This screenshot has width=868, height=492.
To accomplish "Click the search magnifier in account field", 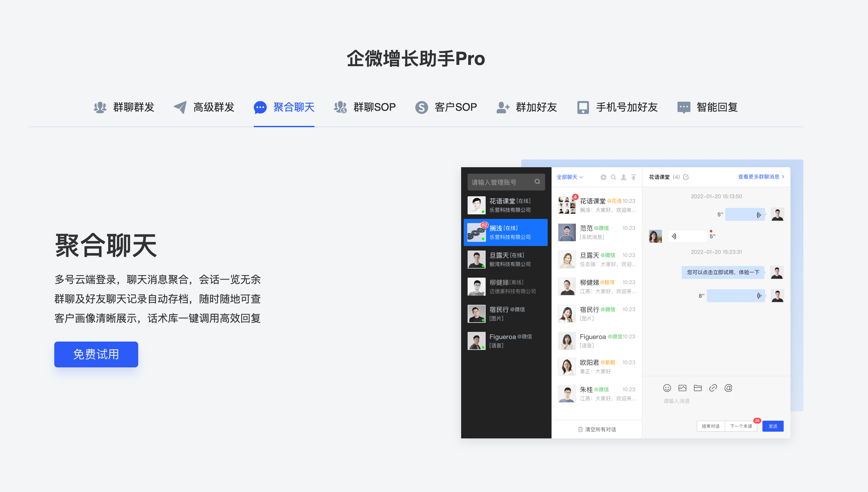I will point(537,182).
